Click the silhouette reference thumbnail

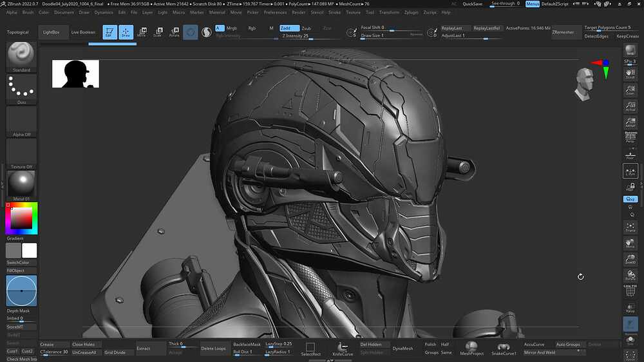point(75,73)
